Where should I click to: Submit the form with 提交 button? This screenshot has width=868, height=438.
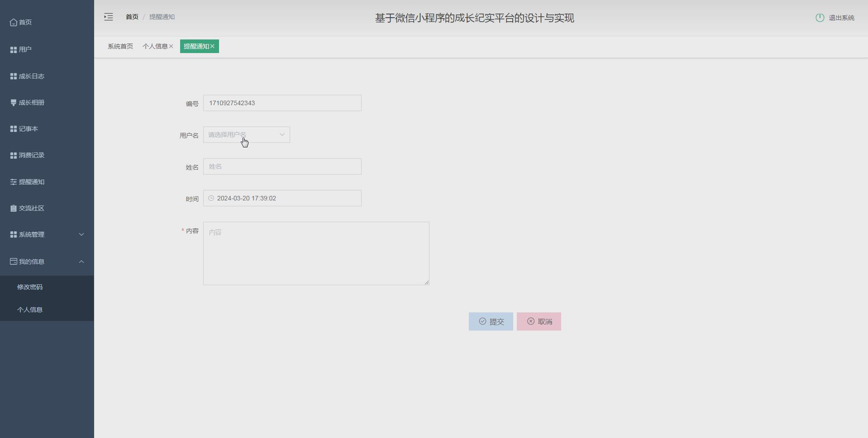491,321
